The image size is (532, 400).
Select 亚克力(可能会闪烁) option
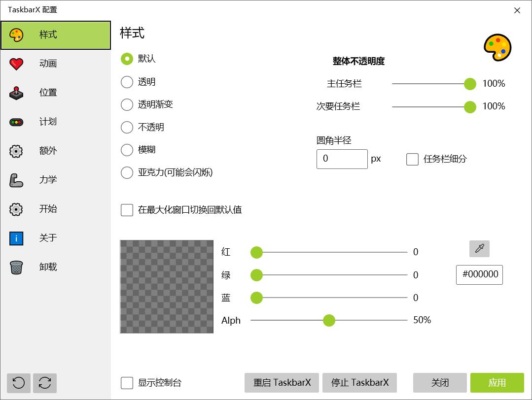click(127, 172)
